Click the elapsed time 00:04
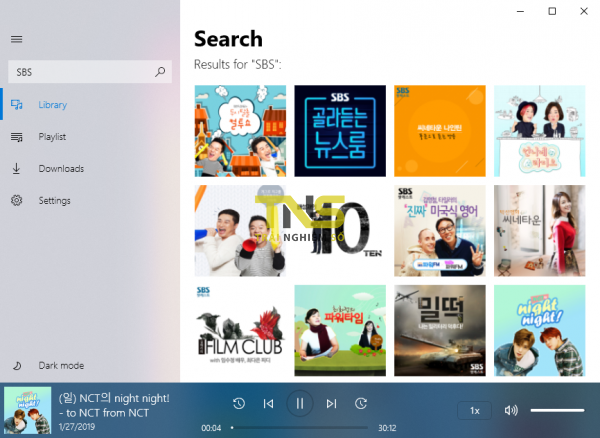Image resolution: width=600 pixels, height=438 pixels. coord(211,428)
